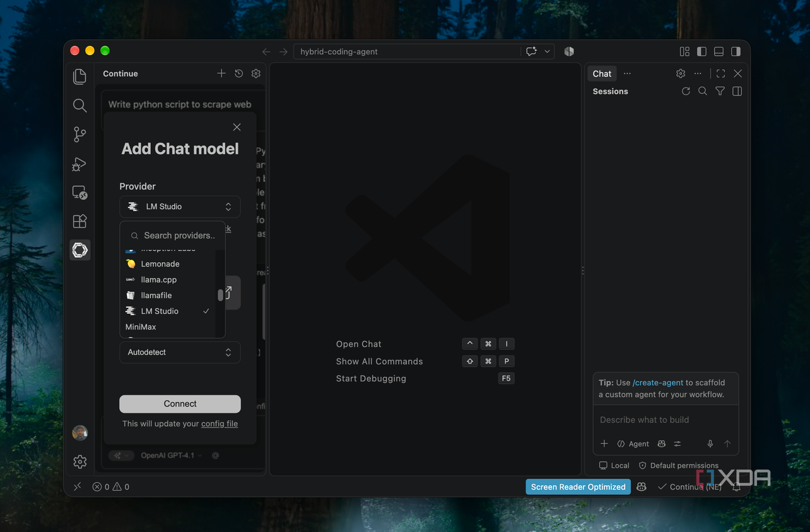Click the Connect button
The width and height of the screenshot is (810, 532).
(180, 404)
